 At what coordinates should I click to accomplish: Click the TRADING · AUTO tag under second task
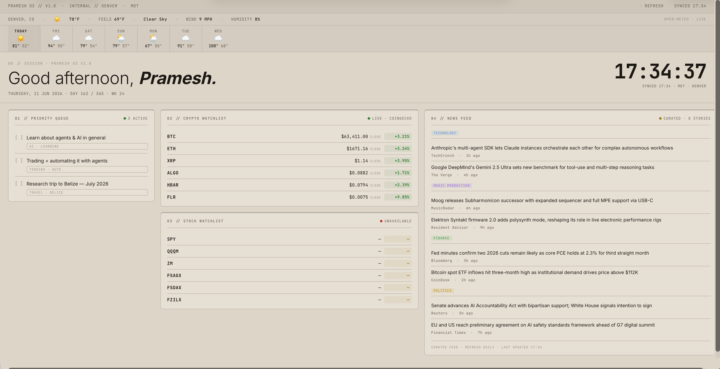click(87, 169)
